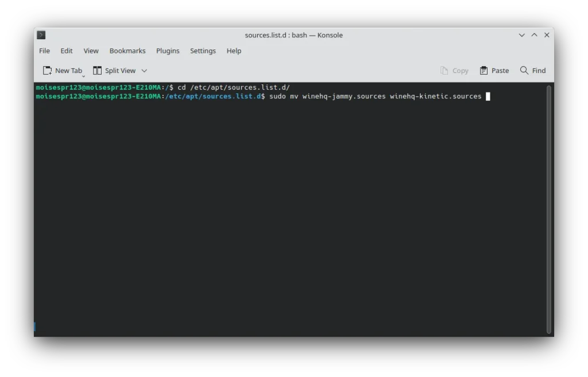Viewport: 588px width, 377px height.
Task: Open the View menu
Action: pos(91,51)
